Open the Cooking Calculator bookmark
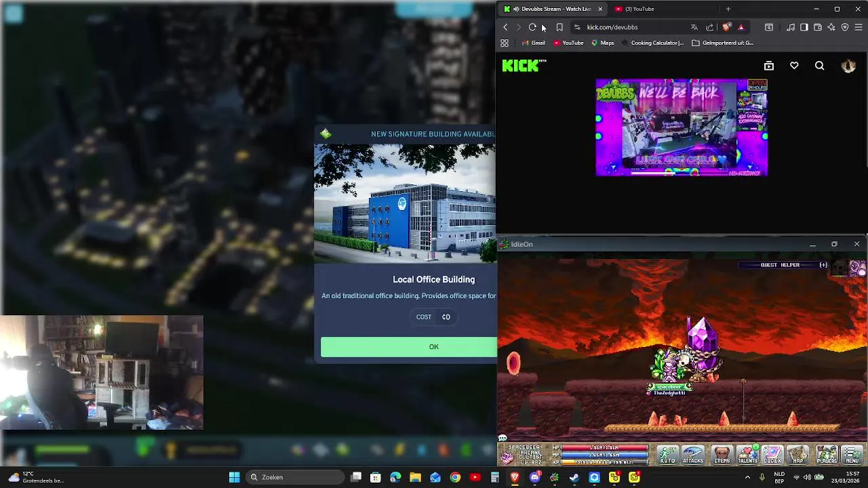Image resolution: width=868 pixels, height=488 pixels. [652, 43]
